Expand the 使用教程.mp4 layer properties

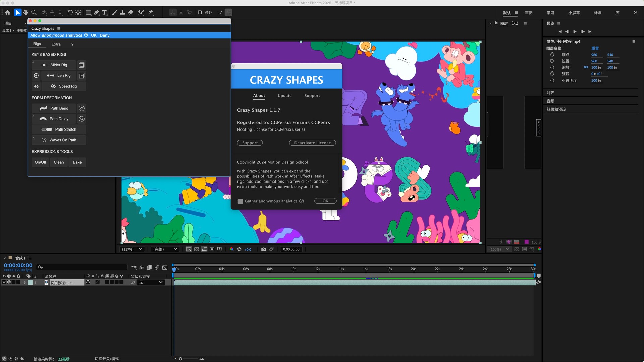coord(24,282)
